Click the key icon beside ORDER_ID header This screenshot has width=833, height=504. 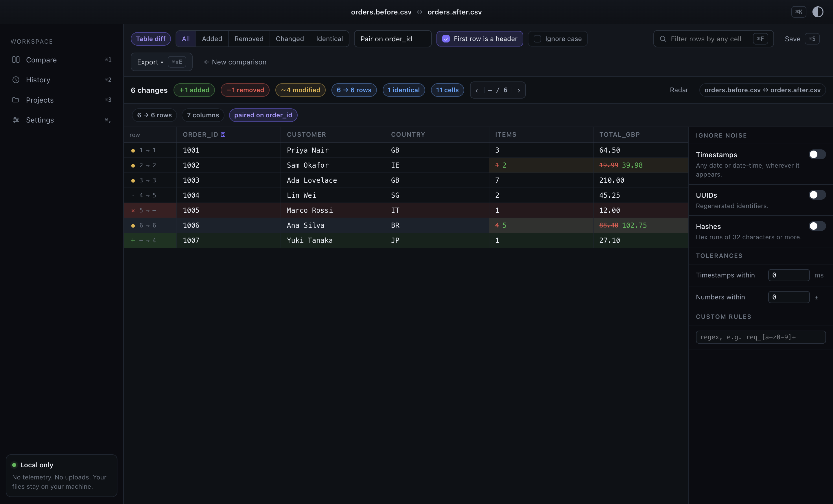223,134
